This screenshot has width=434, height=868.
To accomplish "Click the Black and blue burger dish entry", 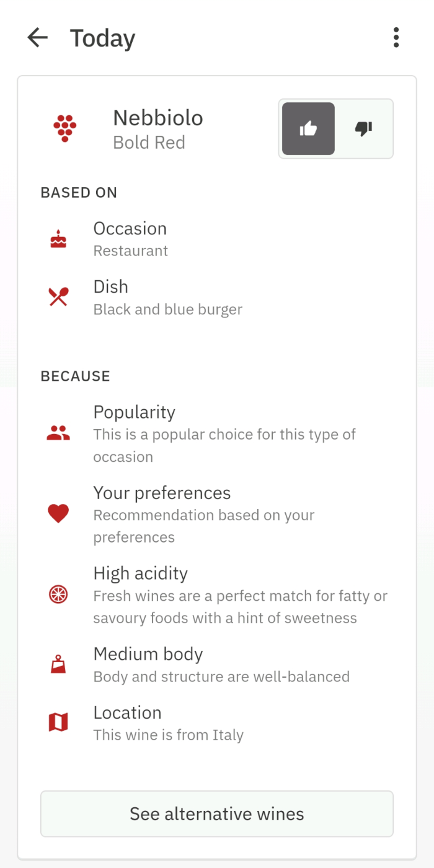I will pos(167,309).
